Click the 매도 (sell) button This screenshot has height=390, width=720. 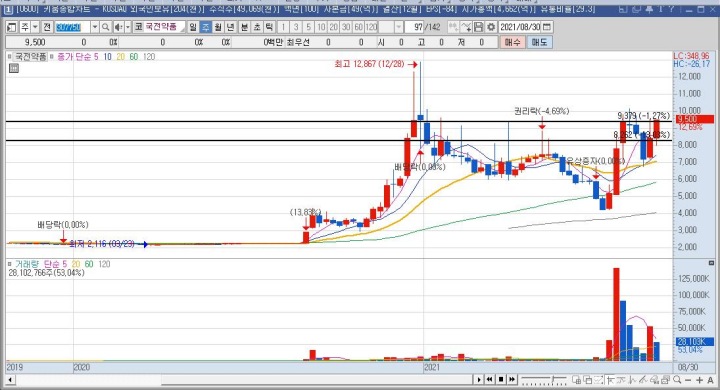coord(539,42)
